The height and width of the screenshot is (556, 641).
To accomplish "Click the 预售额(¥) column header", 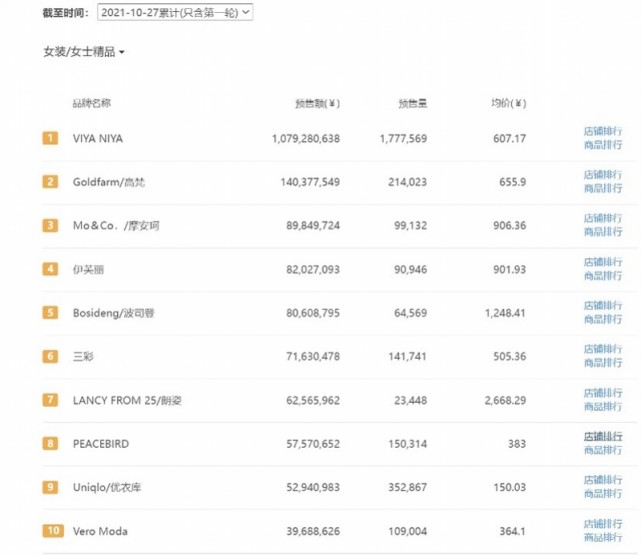I will tap(318, 103).
